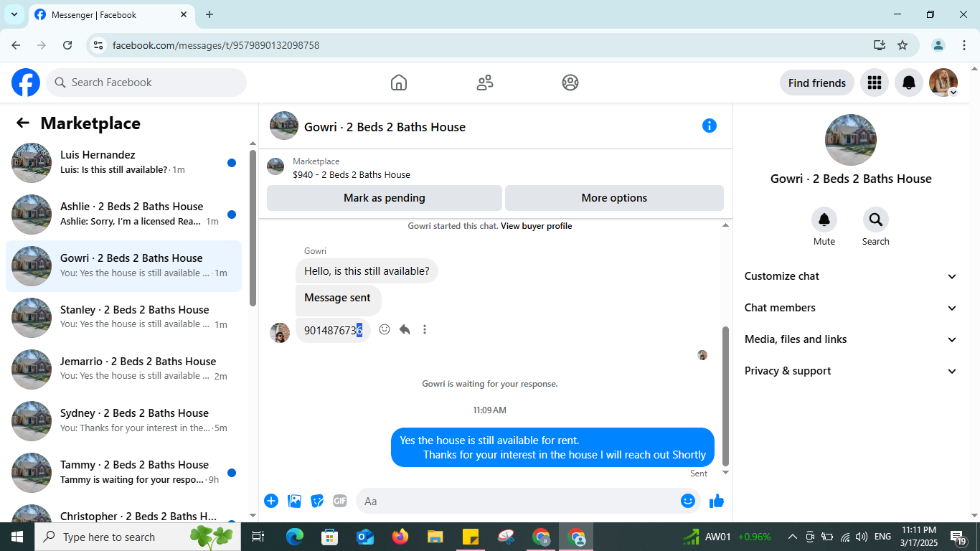The image size is (980, 551).
Task: Open Sydney 2 Beds 2 Baths House chat
Action: [123, 421]
